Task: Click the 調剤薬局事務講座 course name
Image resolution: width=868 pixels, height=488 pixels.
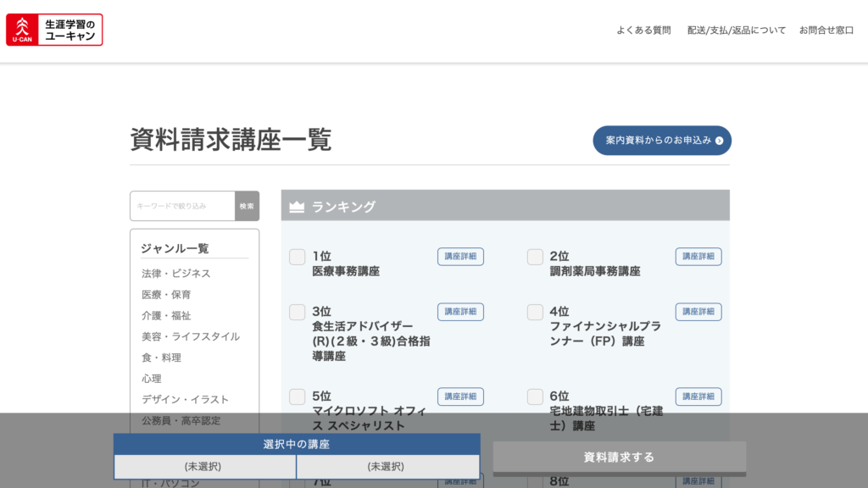Action: pyautogui.click(x=594, y=271)
